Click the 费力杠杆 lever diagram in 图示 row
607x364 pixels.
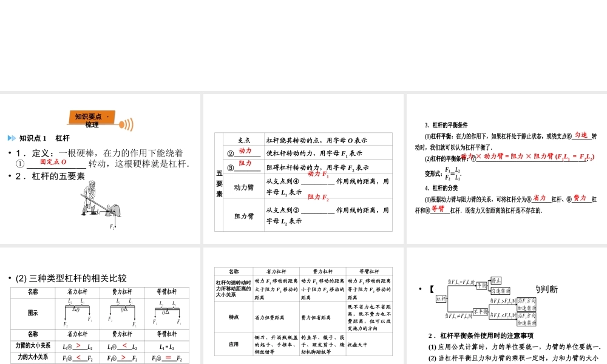122,314
